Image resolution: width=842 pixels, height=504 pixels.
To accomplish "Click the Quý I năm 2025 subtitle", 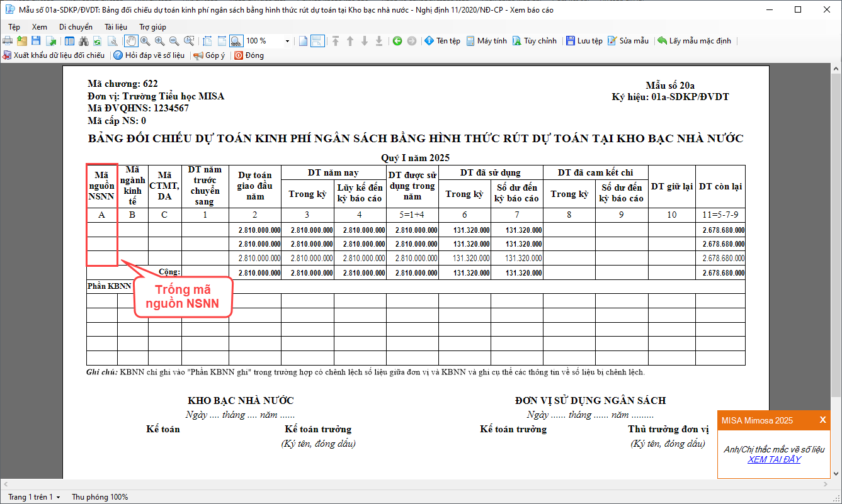I will point(415,157).
